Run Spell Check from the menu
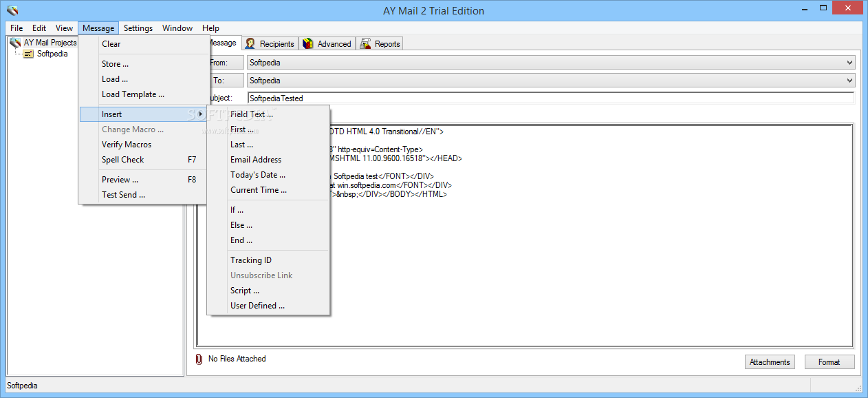The image size is (868, 398). [x=142, y=160]
